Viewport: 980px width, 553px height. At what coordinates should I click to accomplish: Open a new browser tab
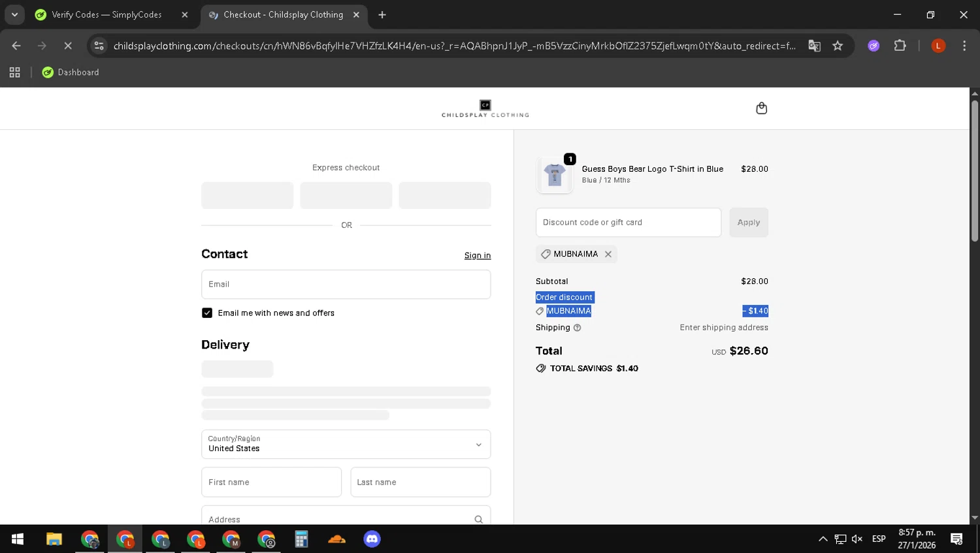(382, 14)
